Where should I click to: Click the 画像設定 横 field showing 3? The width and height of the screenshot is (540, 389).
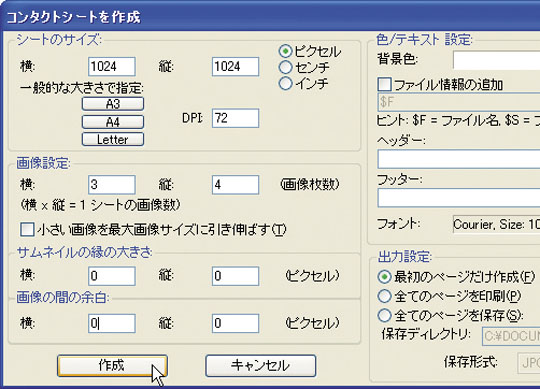112,185
